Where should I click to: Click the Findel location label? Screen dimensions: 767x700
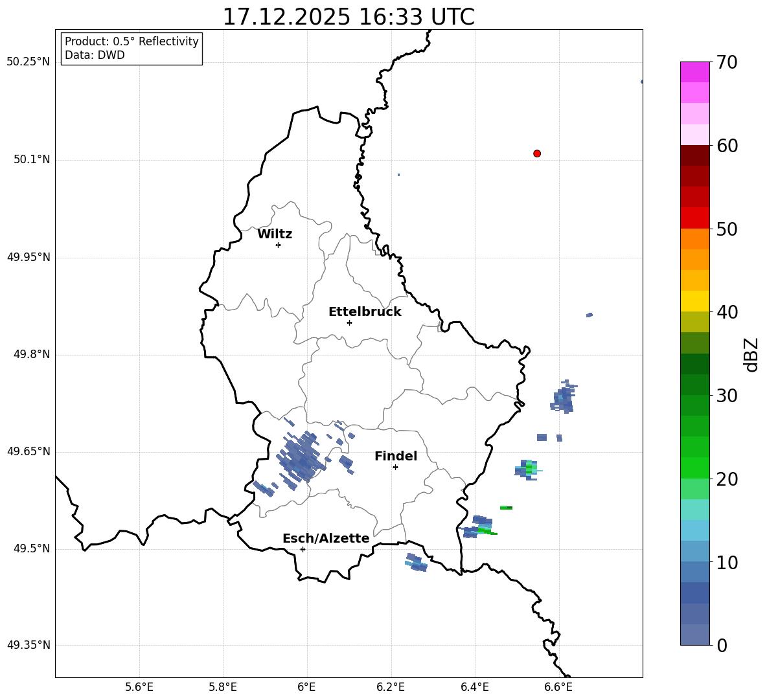396,456
